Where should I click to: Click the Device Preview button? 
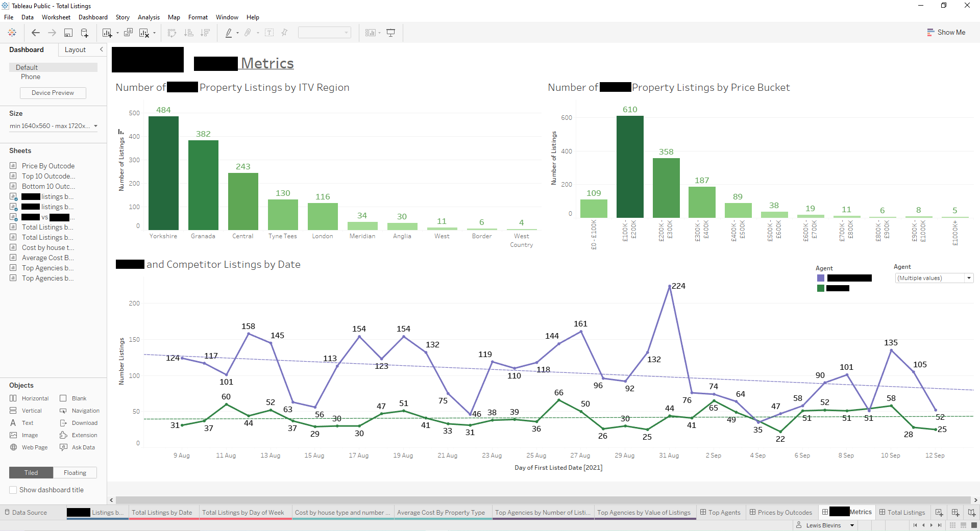(53, 93)
